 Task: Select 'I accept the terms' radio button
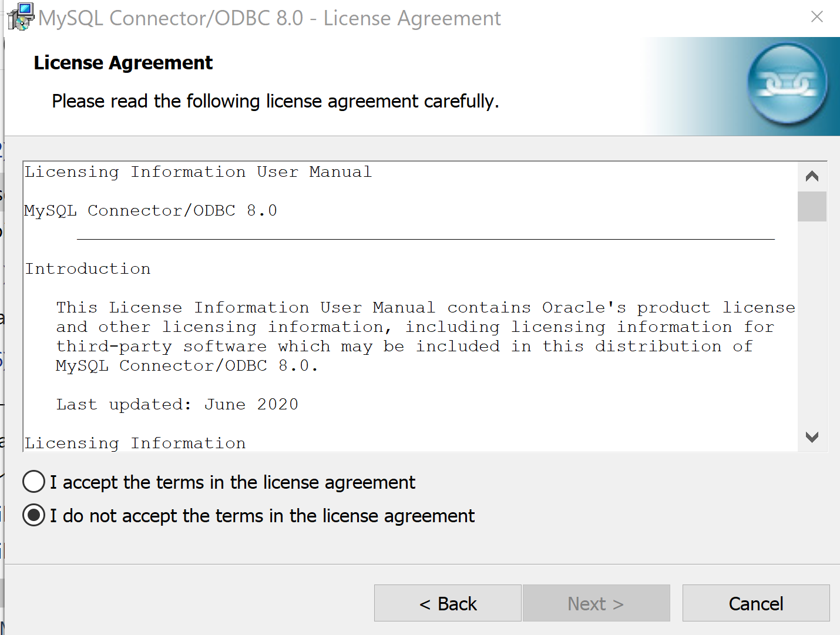click(34, 482)
